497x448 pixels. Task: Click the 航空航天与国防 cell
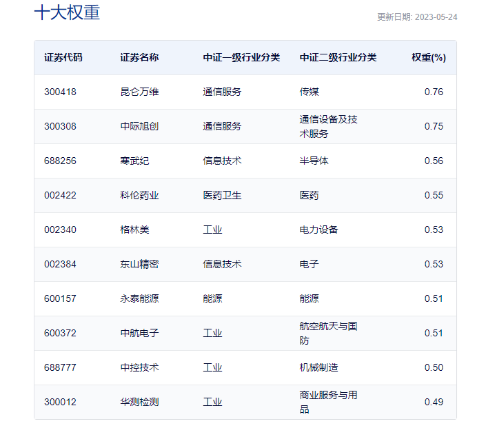pyautogui.click(x=328, y=334)
